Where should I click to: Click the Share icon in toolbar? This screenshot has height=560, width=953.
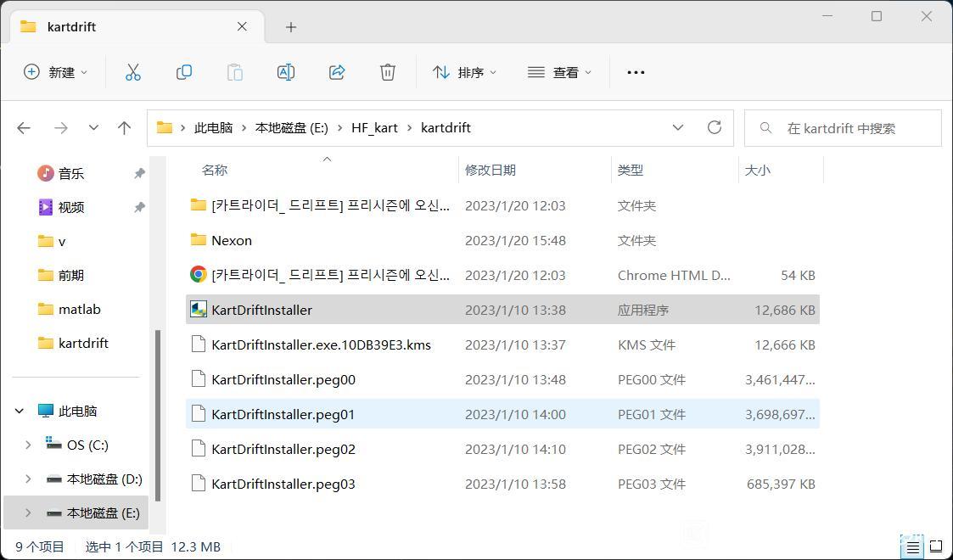[337, 72]
